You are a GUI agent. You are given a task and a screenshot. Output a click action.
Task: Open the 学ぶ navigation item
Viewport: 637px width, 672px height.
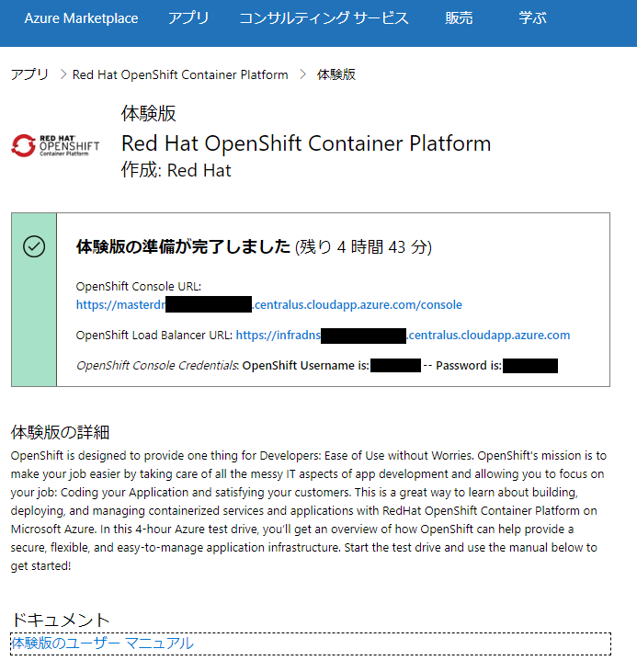coord(532,18)
